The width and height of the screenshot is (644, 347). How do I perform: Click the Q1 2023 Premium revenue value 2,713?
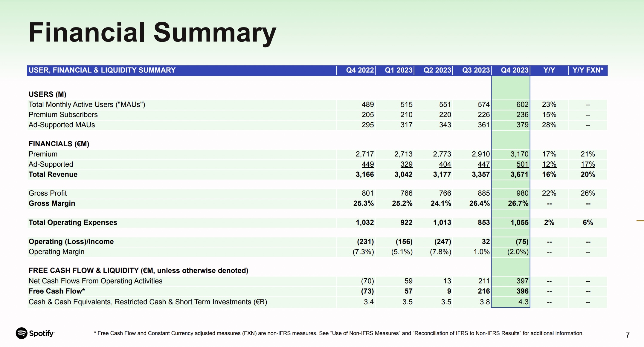(x=403, y=154)
